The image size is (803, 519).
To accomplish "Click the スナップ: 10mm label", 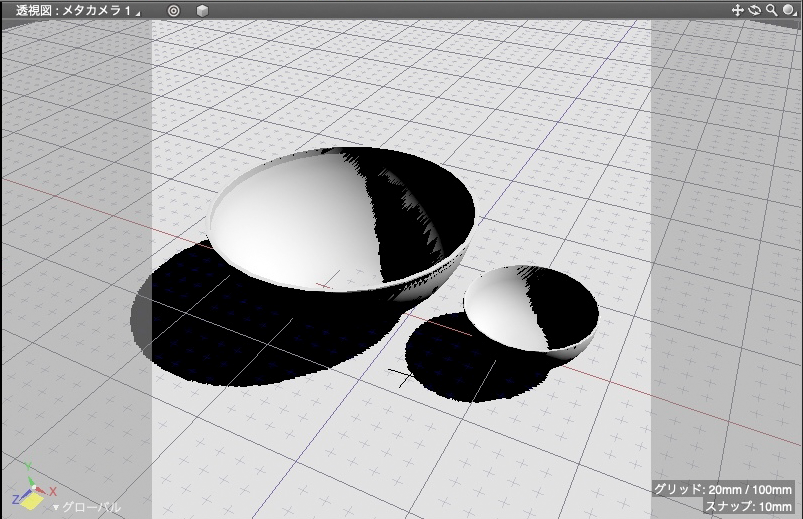I will [748, 506].
